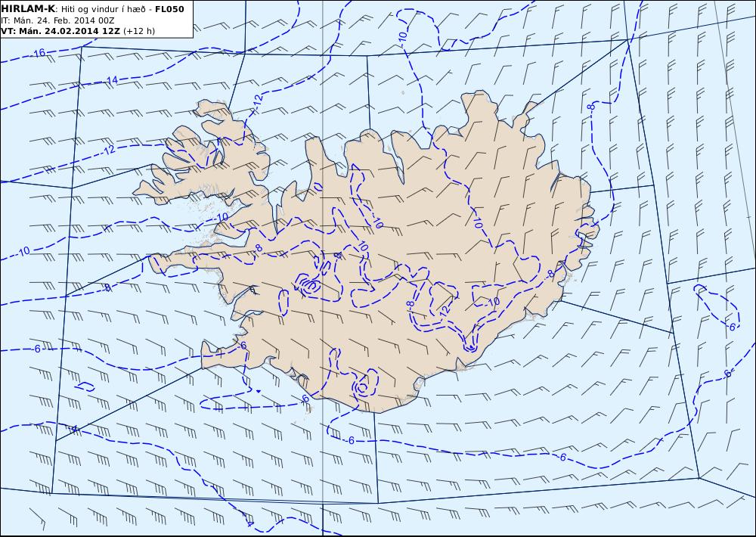Click the "(+12 h)" forecast offset text
The image size is (756, 537).
click(x=139, y=31)
